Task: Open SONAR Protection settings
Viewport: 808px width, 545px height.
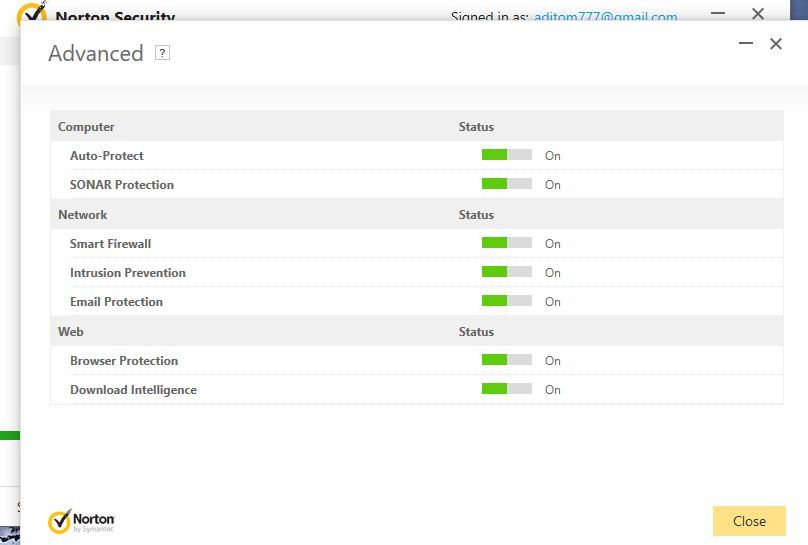Action: tap(122, 184)
